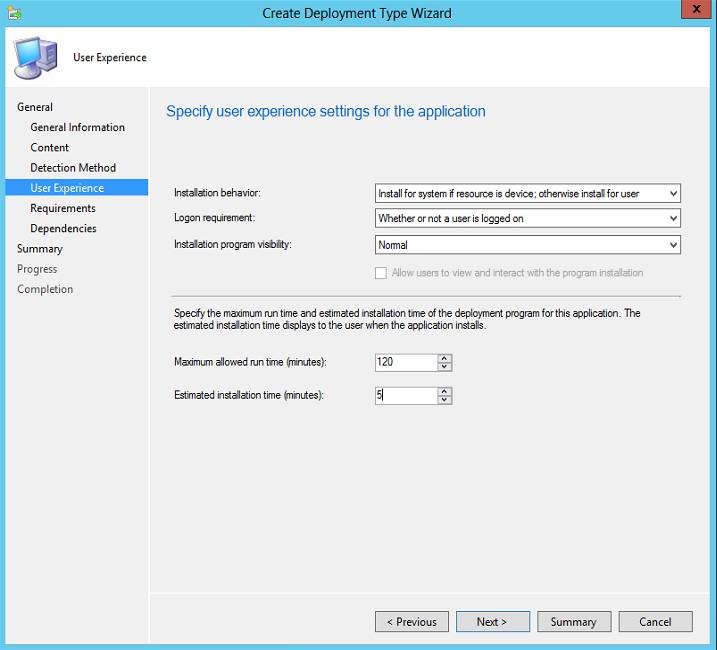717x650 pixels.
Task: Increase Estimated installation time with up arrow
Action: coord(444,391)
